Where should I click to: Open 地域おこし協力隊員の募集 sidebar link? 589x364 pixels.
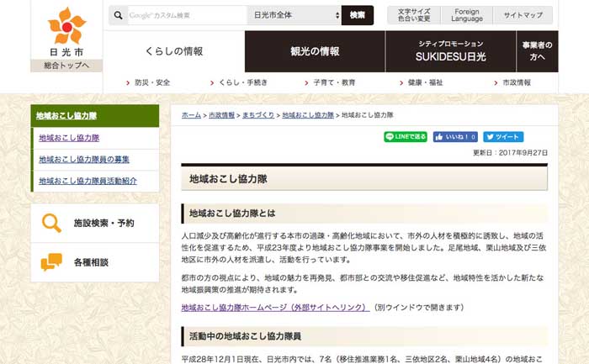(x=84, y=159)
